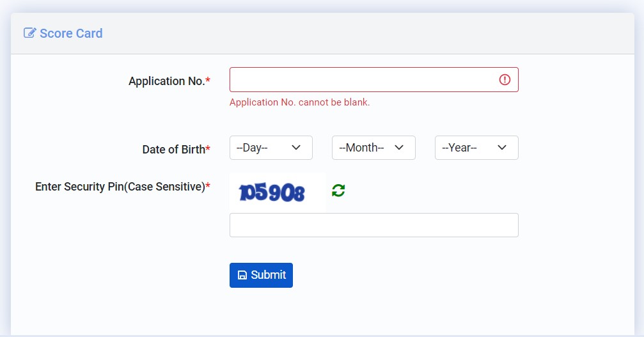Screen dimensions: 644x337
Task: Focus the Application No. text field
Action: [373, 80]
